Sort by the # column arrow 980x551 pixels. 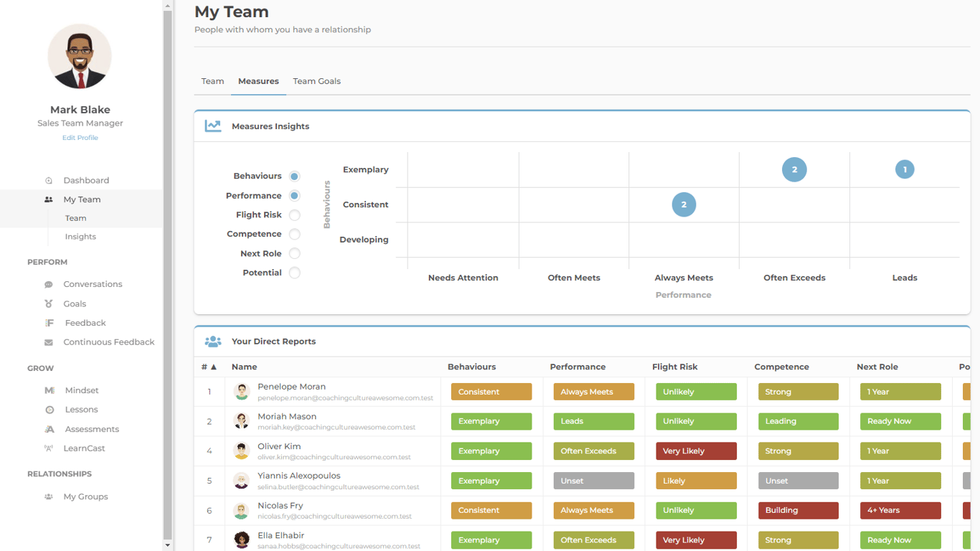[x=214, y=367]
